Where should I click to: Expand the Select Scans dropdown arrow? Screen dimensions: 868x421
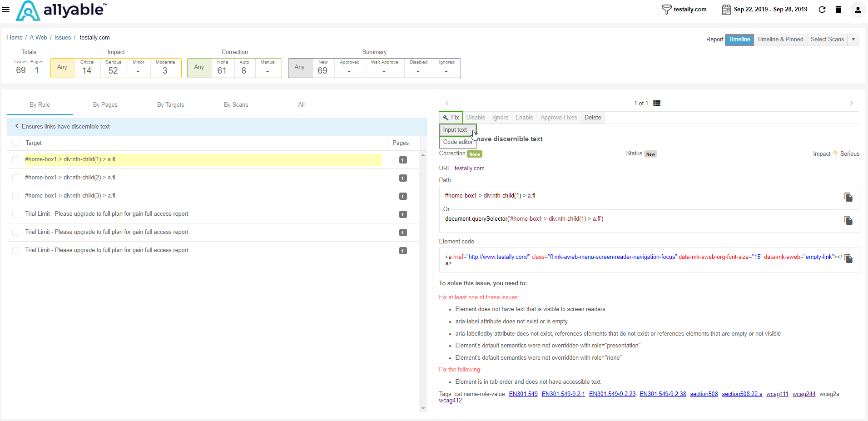[x=853, y=40]
